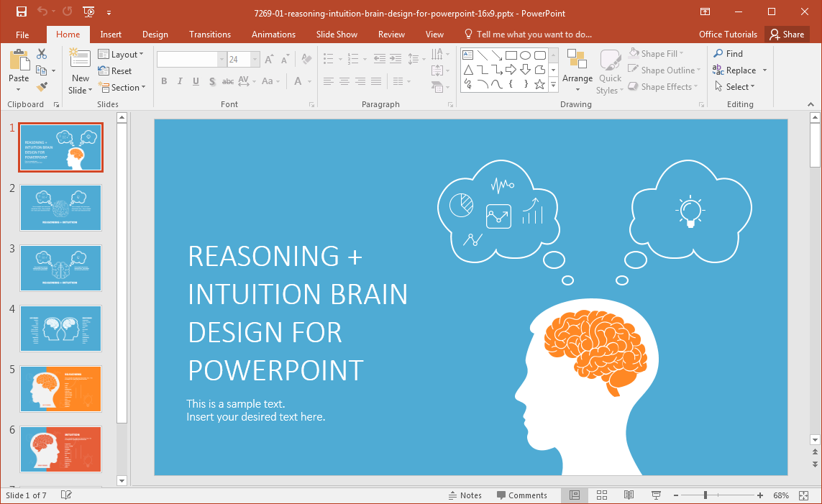Viewport: 822px width, 504px height.
Task: Open Reading View from status bar
Action: tap(629, 495)
